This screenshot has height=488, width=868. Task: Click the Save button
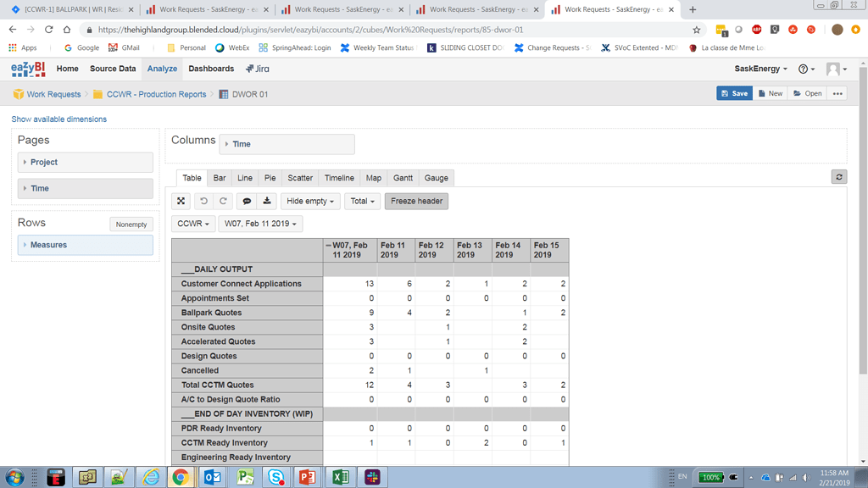click(734, 93)
